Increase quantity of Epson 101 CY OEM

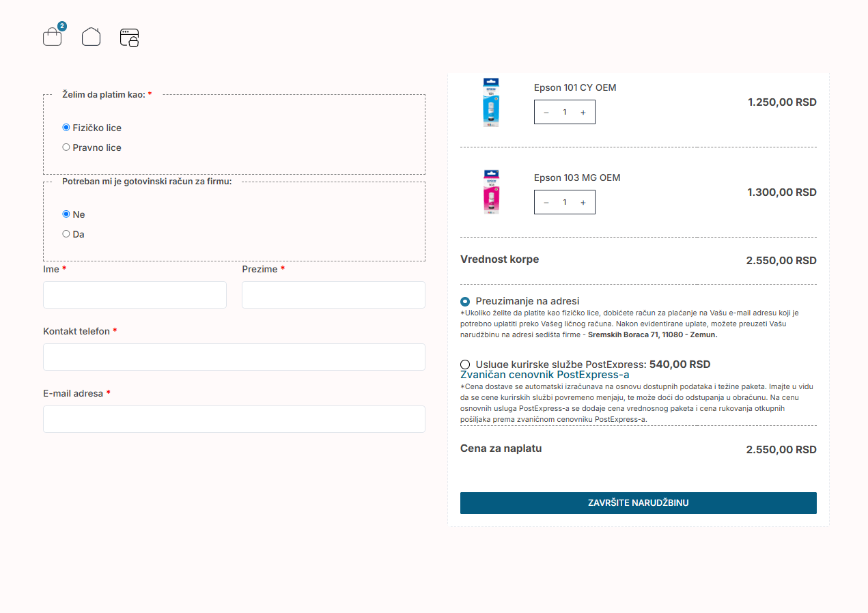583,113
